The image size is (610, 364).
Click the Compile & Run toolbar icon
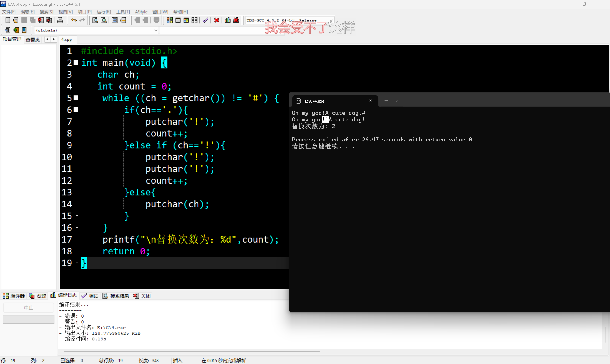(x=186, y=20)
